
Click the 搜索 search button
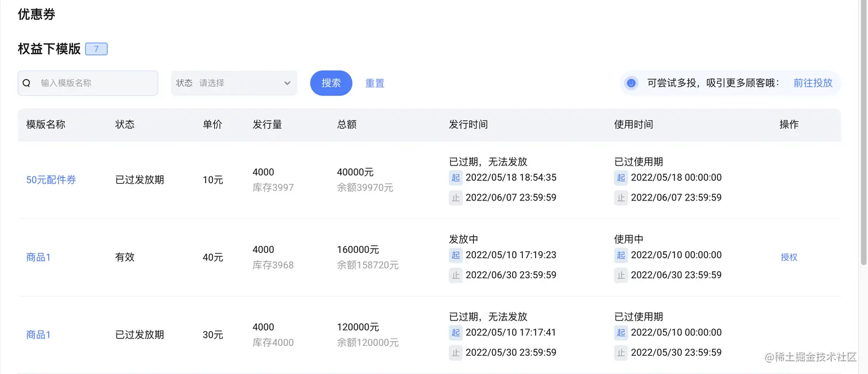[331, 83]
